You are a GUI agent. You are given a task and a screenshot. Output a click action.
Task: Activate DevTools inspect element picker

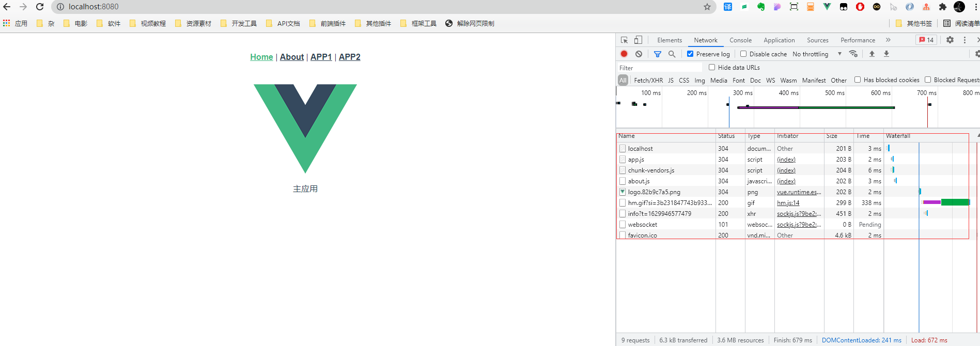[x=624, y=40]
